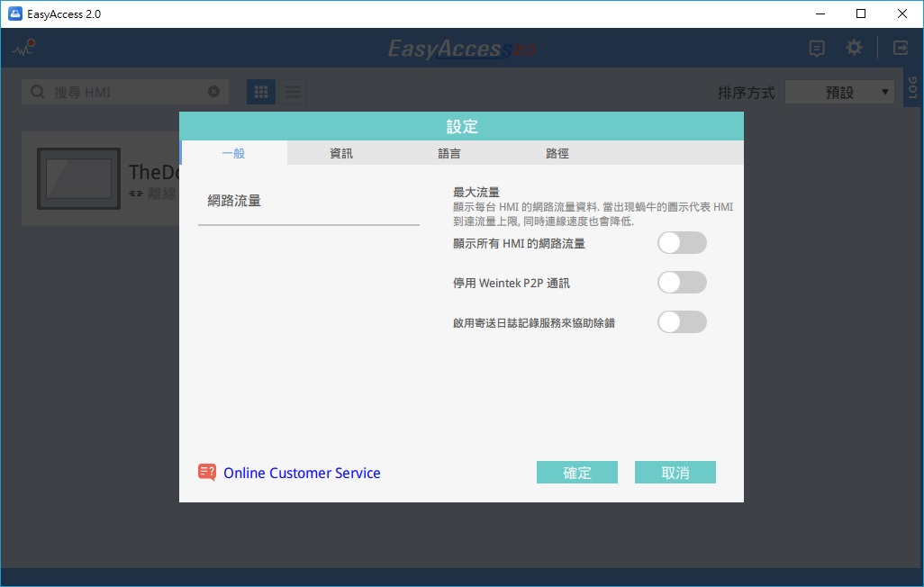Enable 停用 Weintek P2P 通訊 switch
The image size is (924, 587).
[682, 283]
